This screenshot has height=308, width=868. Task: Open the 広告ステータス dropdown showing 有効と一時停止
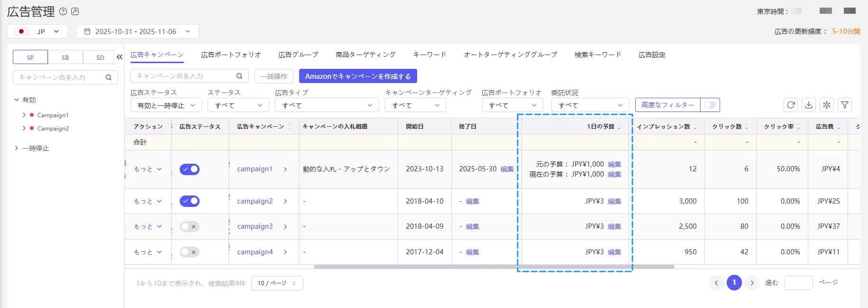click(x=166, y=105)
